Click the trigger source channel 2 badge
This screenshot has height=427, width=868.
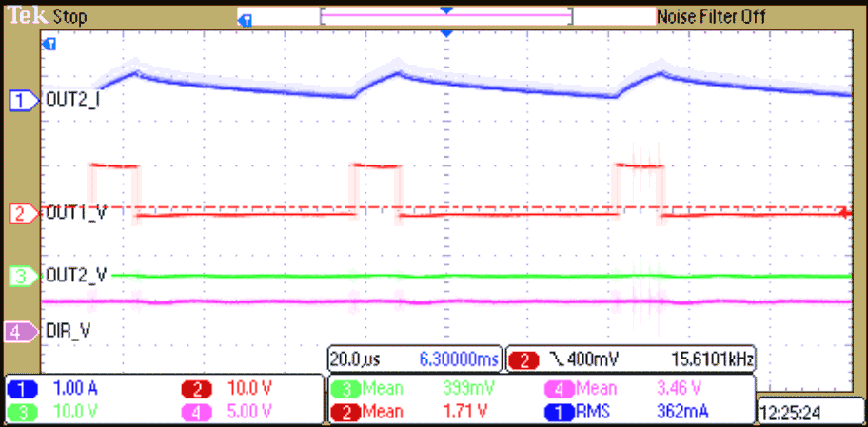(523, 360)
